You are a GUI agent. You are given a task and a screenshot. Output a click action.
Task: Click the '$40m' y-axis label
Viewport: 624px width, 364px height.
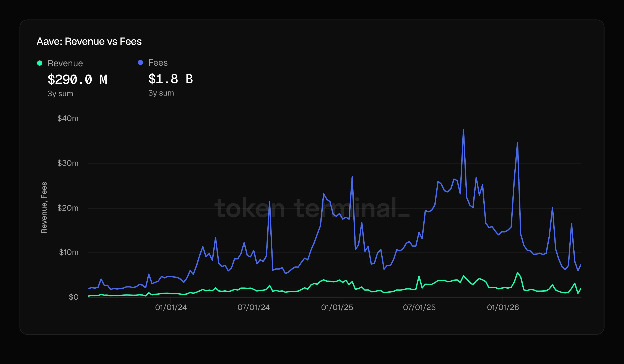tap(68, 118)
